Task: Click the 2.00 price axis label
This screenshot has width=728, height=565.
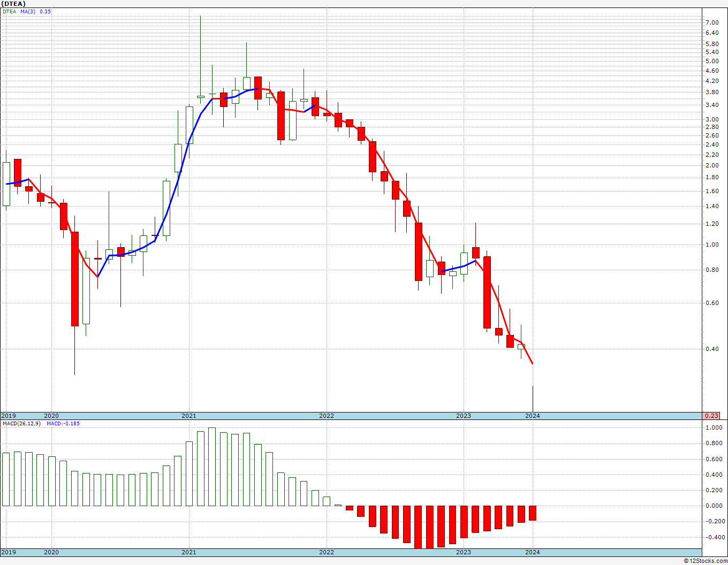Action: [712, 165]
